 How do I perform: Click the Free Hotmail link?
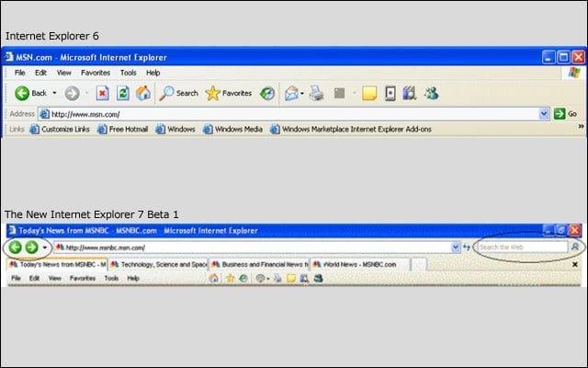coord(122,129)
